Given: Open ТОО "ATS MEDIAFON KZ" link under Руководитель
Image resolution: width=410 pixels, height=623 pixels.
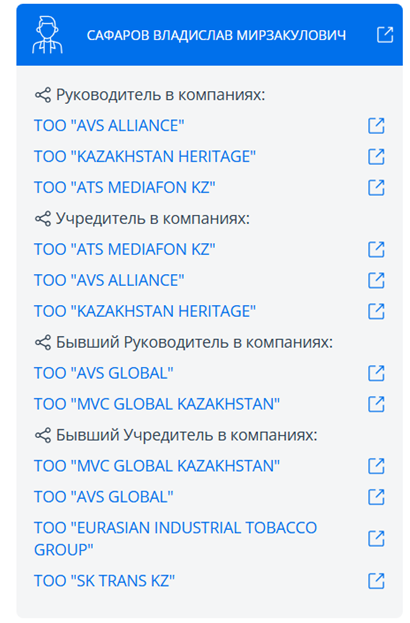Looking at the screenshot, I should 125,188.
